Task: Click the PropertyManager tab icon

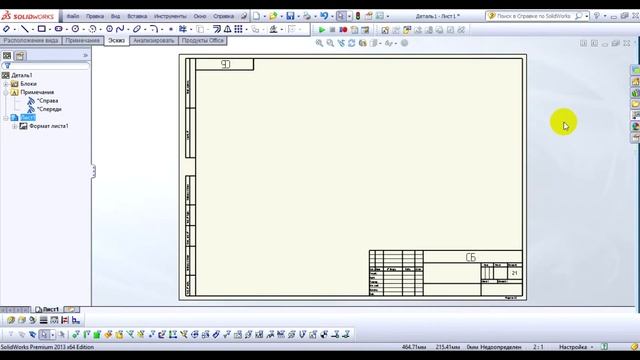Action: pos(20,56)
